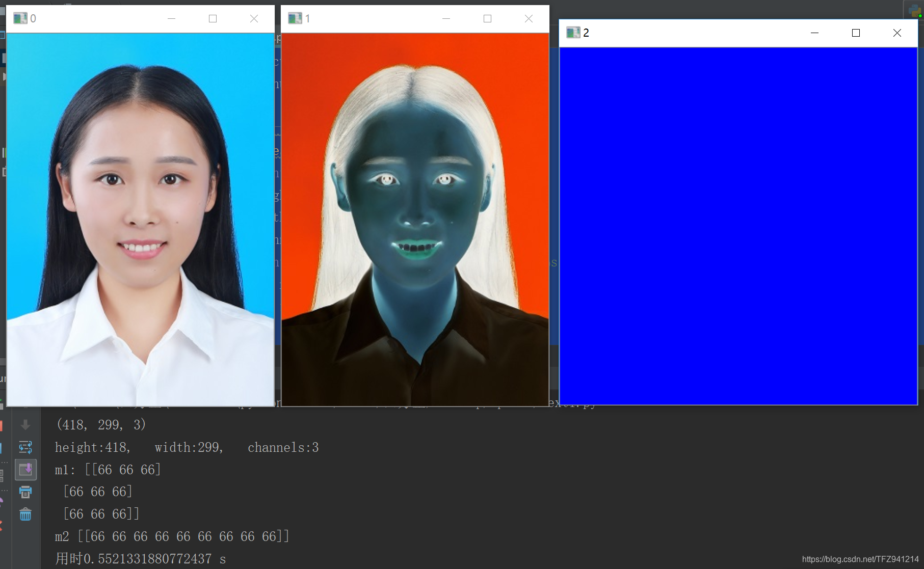Click the app icon of window 2
The height and width of the screenshot is (569, 924).
(573, 33)
